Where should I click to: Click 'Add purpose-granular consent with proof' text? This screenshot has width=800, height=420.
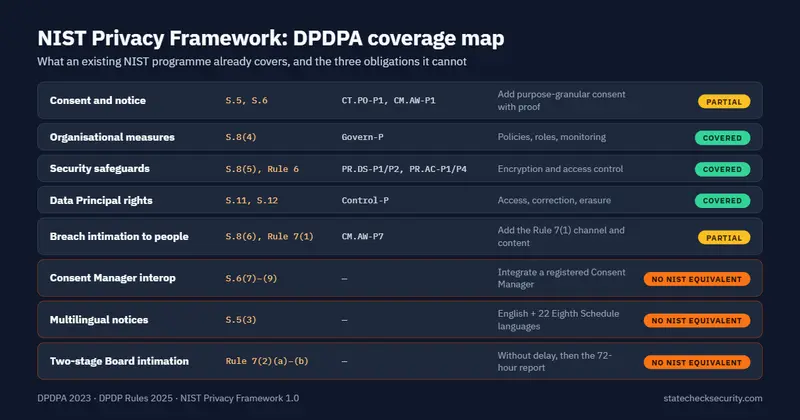(x=561, y=101)
